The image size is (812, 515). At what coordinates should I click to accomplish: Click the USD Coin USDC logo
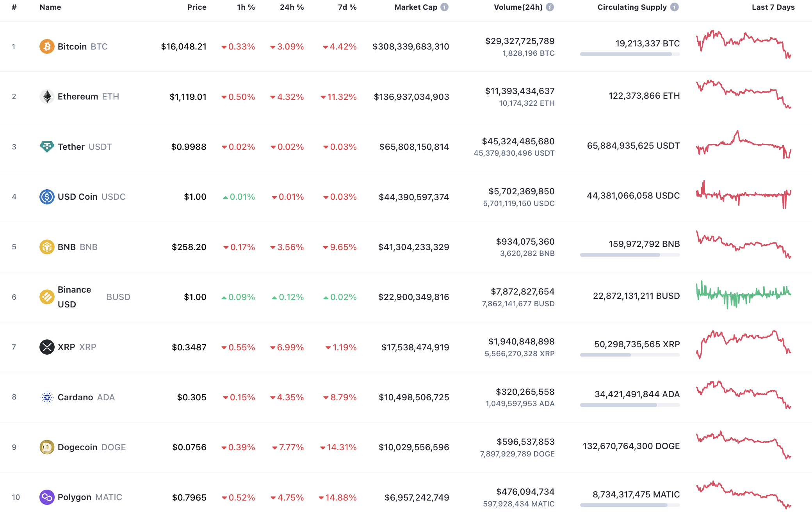pyautogui.click(x=47, y=197)
